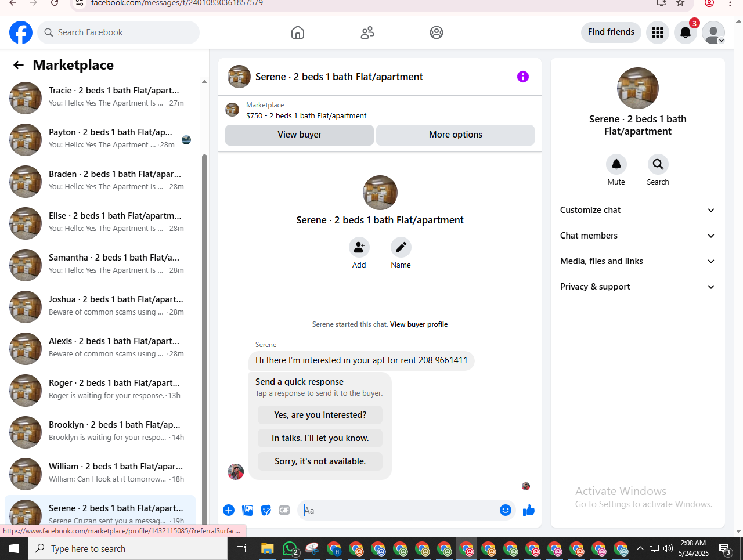743x560 pixels.
Task: Expand the Chat members section
Action: pyautogui.click(x=637, y=236)
